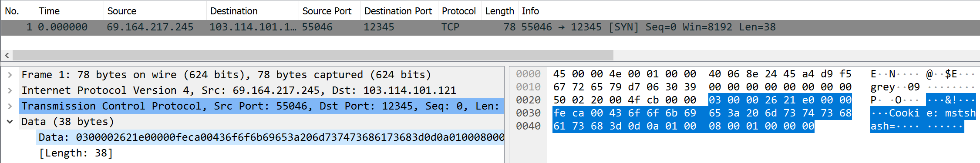Collapse the Data (38 bytes) node
The image size is (980, 163).
tap(10, 122)
